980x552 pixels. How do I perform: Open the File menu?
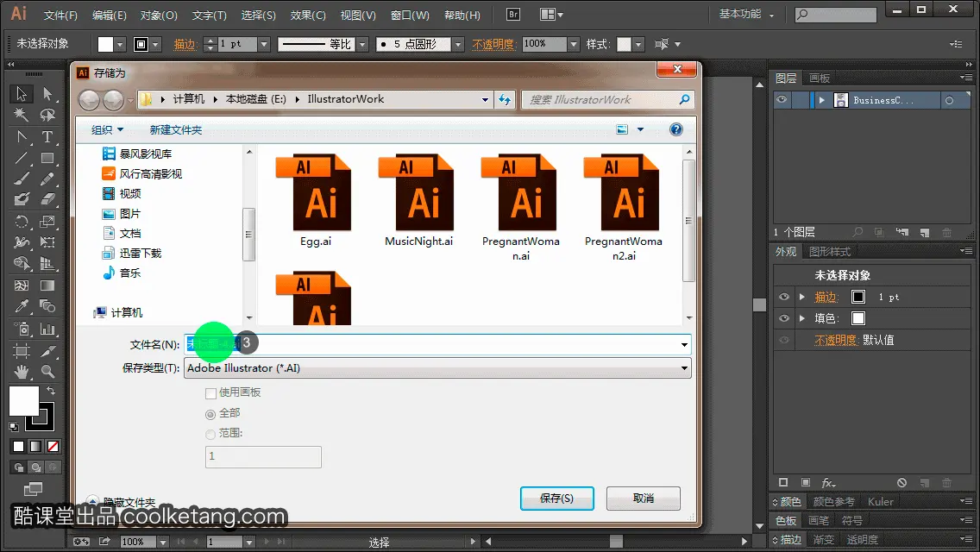pyautogui.click(x=60, y=15)
